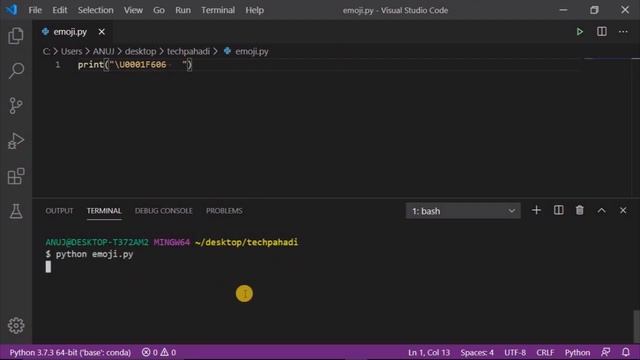
Task: Click techpahadi in the breadcrumb path
Action: 188,51
